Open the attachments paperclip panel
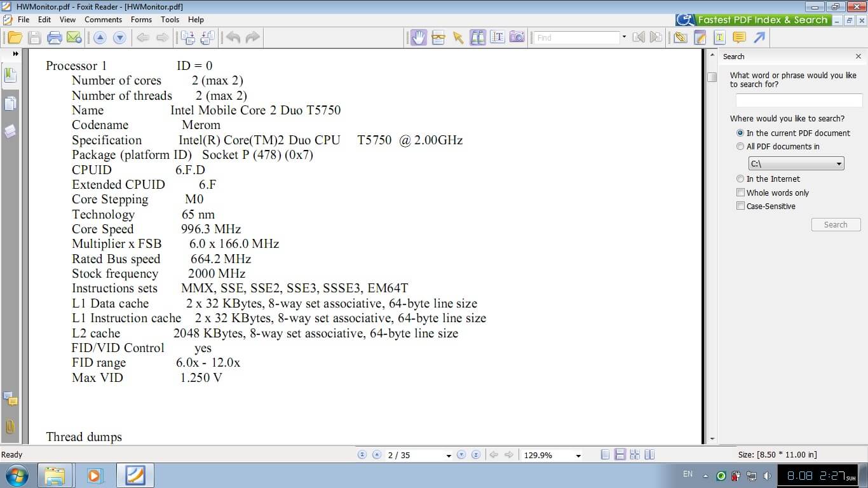 (x=10, y=427)
